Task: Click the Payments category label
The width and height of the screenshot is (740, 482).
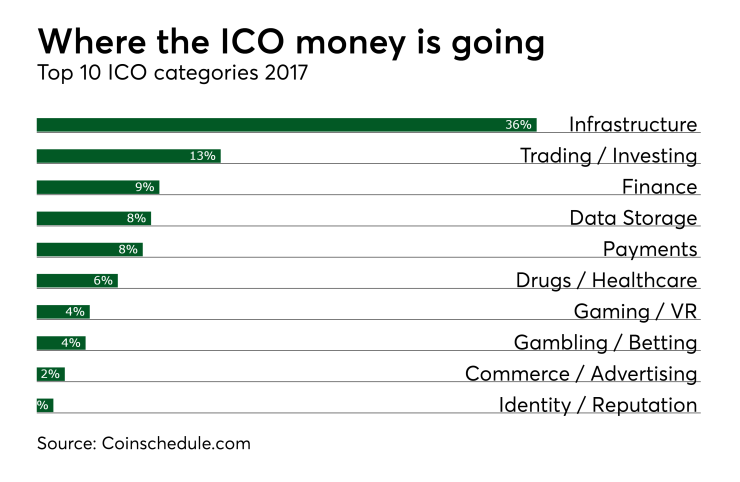Action: (x=649, y=249)
